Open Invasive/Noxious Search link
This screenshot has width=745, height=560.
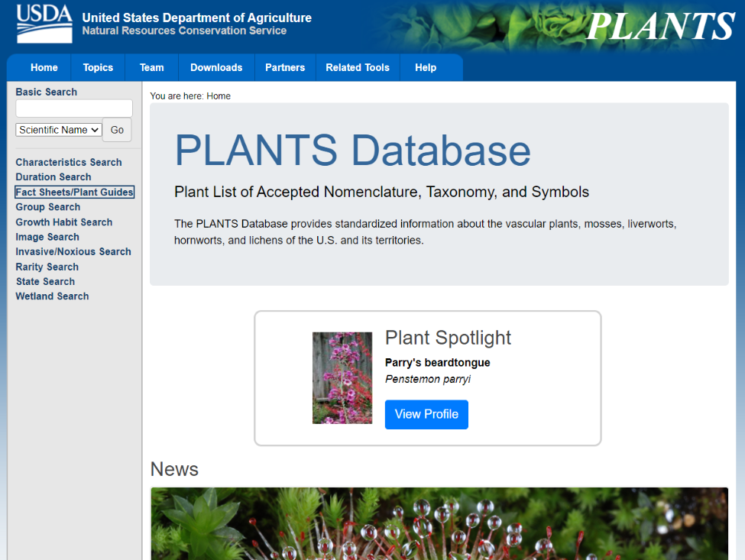click(73, 252)
